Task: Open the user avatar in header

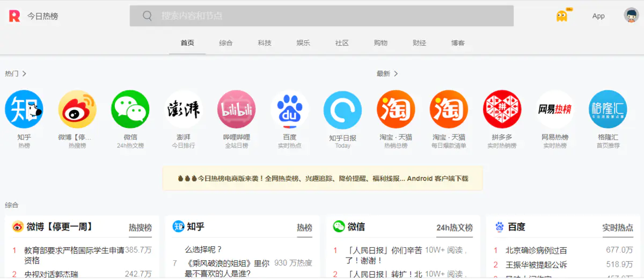Action: pos(630,16)
